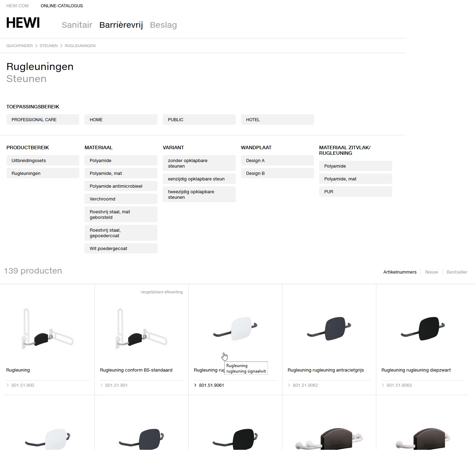Switch to the Beslag section

pyautogui.click(x=163, y=25)
